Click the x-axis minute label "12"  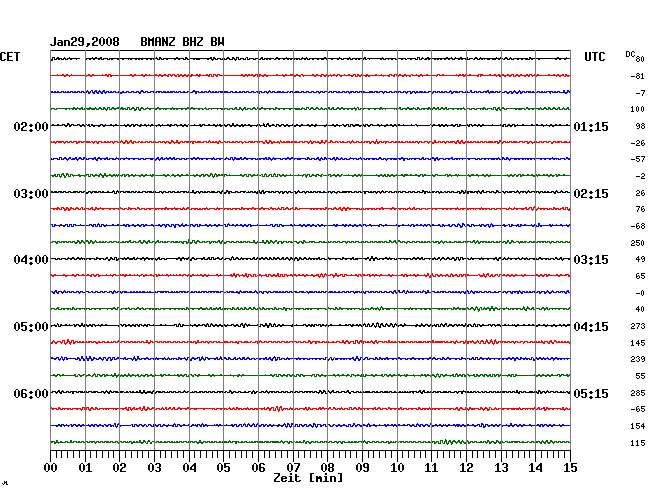tap(466, 468)
